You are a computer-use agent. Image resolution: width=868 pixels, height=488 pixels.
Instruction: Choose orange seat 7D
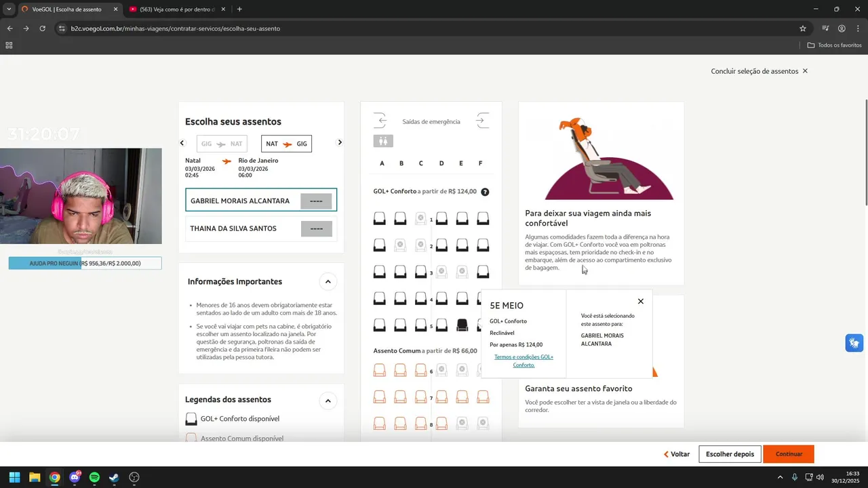[441, 397]
